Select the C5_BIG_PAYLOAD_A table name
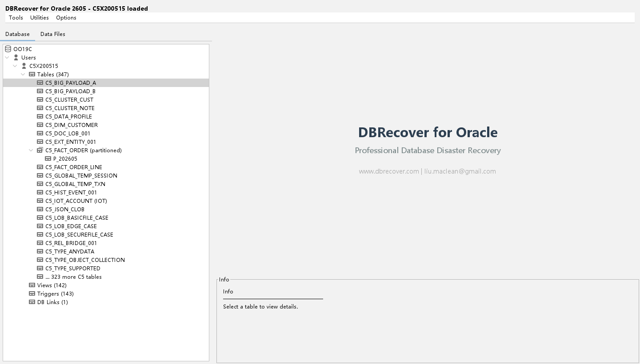Viewport: 640px width, 364px height. [x=71, y=83]
